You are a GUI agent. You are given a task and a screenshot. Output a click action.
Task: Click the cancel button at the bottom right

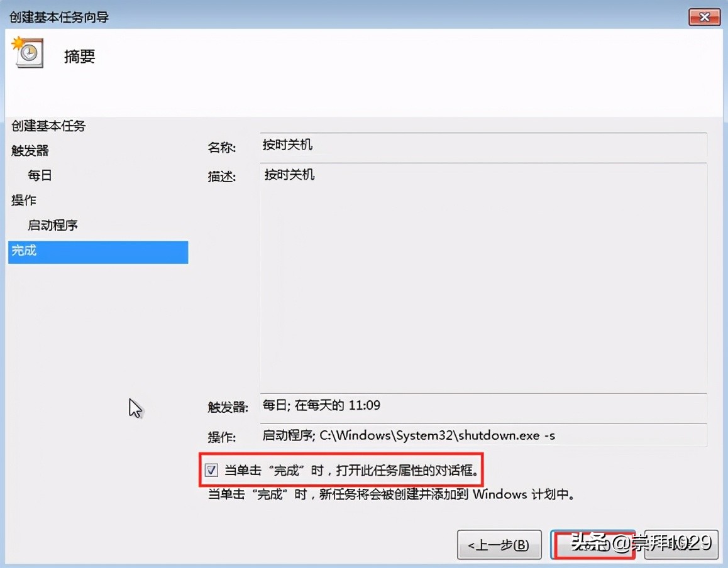click(x=680, y=544)
